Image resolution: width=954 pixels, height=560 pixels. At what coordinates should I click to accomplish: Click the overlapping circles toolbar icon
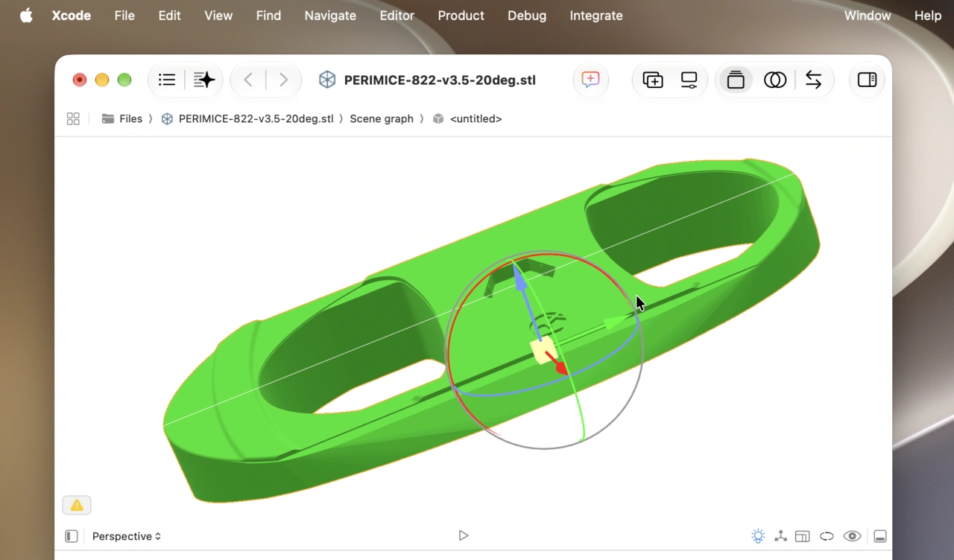coord(775,80)
